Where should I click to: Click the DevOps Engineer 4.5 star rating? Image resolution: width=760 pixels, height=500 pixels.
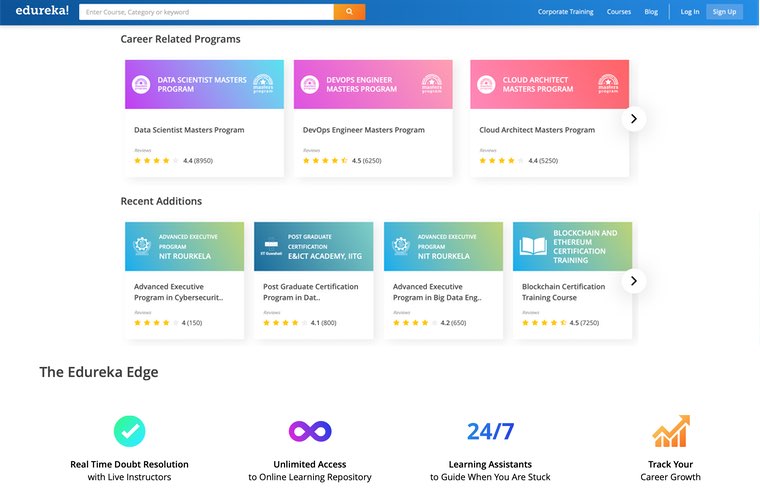[x=325, y=160]
